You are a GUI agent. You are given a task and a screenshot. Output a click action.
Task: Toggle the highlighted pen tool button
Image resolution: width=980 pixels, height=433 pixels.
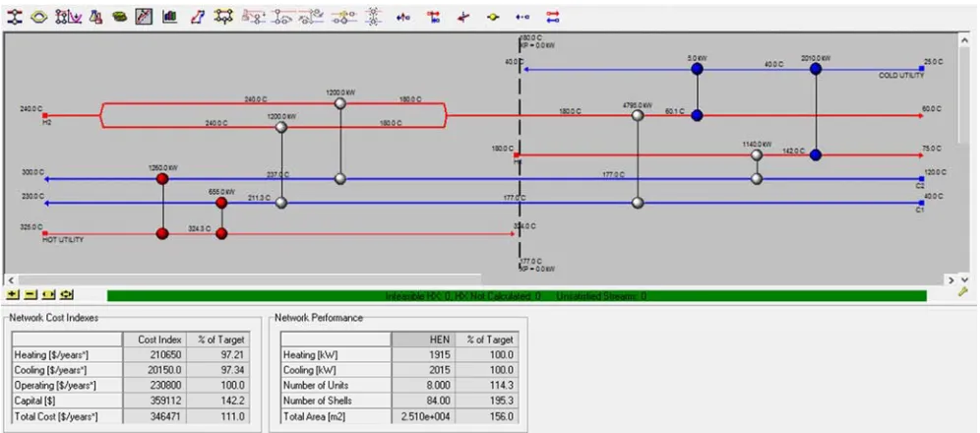(144, 18)
